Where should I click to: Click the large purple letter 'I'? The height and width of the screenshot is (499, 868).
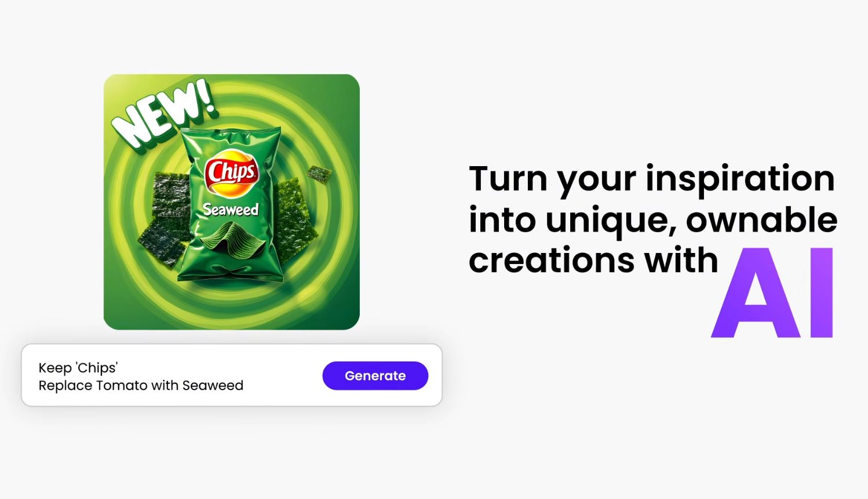822,293
